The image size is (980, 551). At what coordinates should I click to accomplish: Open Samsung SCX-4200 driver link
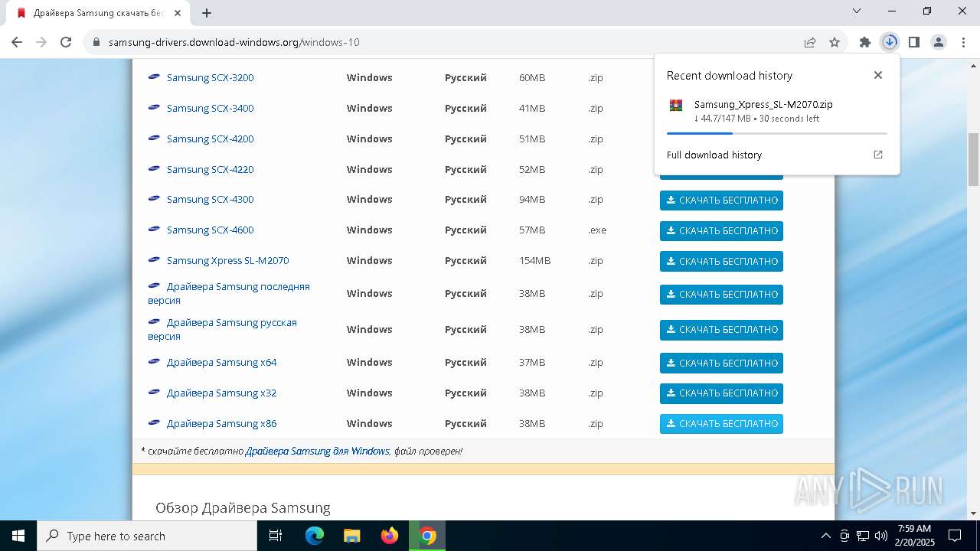(x=210, y=139)
